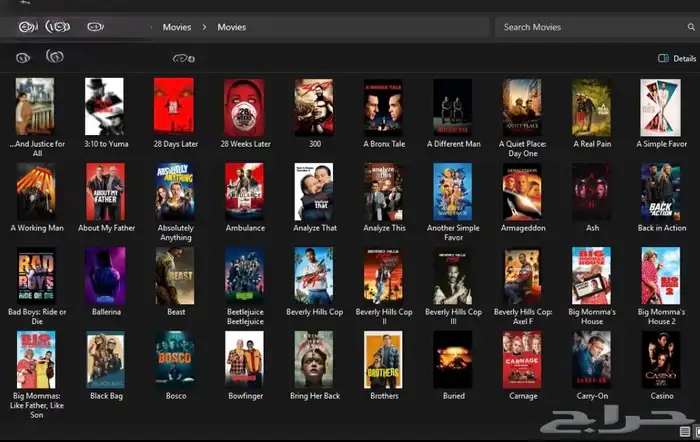Choose the Absolutely Anything poster

[x=175, y=192]
